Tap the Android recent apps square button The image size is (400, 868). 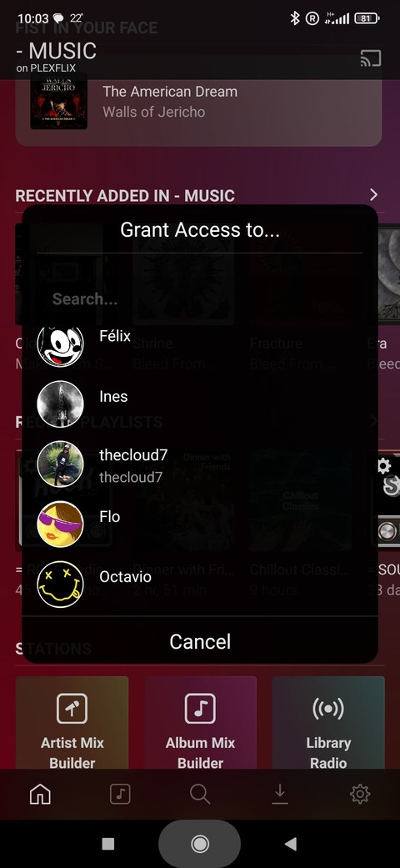[108, 844]
